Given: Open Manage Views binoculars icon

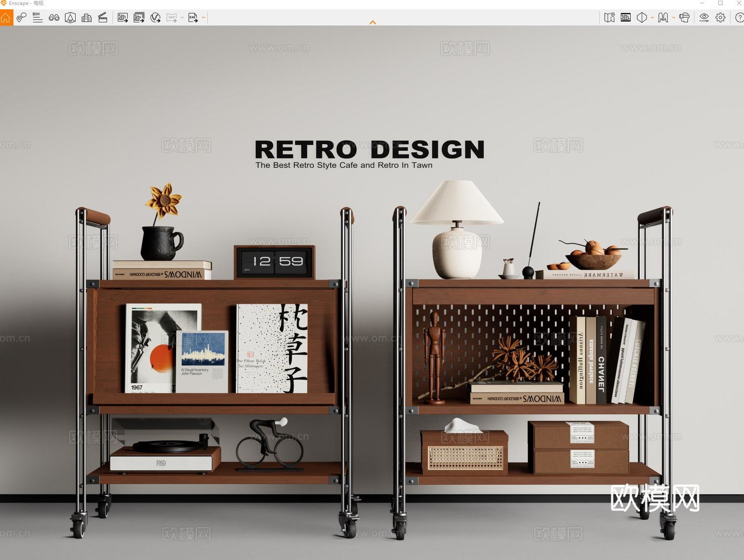Looking at the screenshot, I should (54, 18).
